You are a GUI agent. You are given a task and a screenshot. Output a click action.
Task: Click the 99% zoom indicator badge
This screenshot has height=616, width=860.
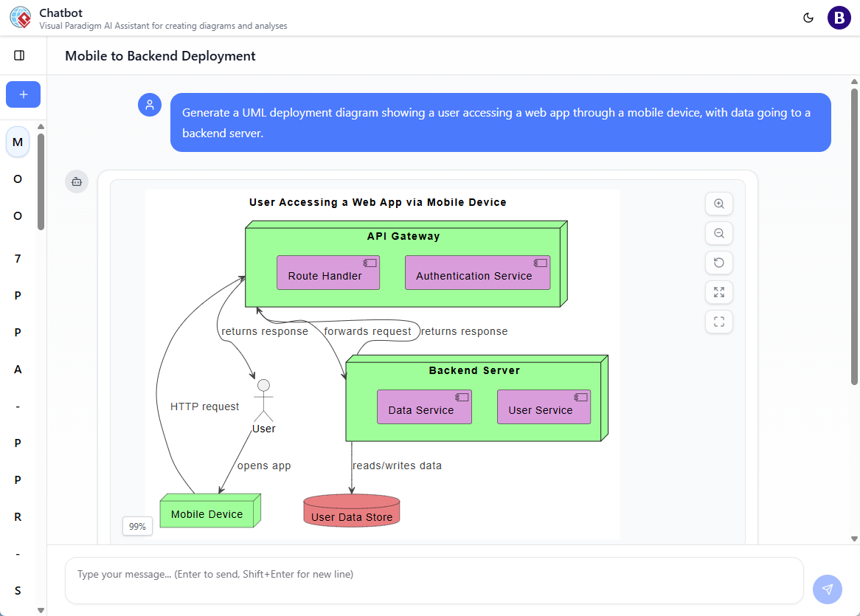(x=137, y=526)
